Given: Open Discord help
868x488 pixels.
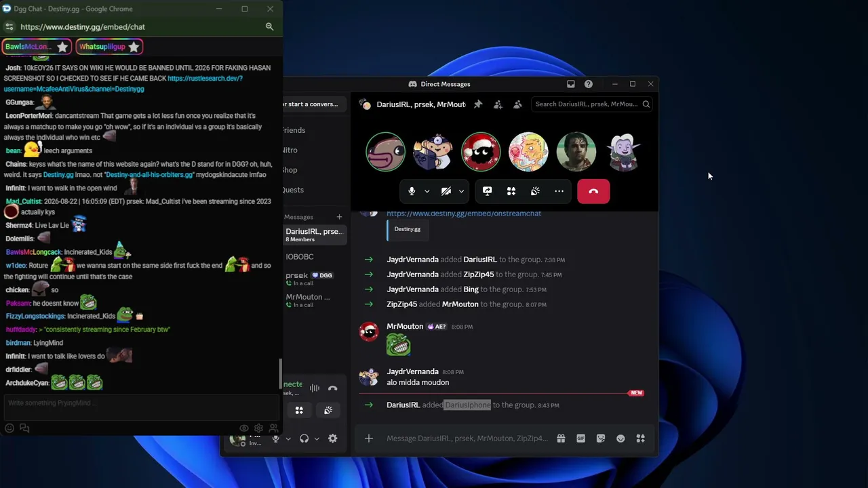Looking at the screenshot, I should pos(589,84).
